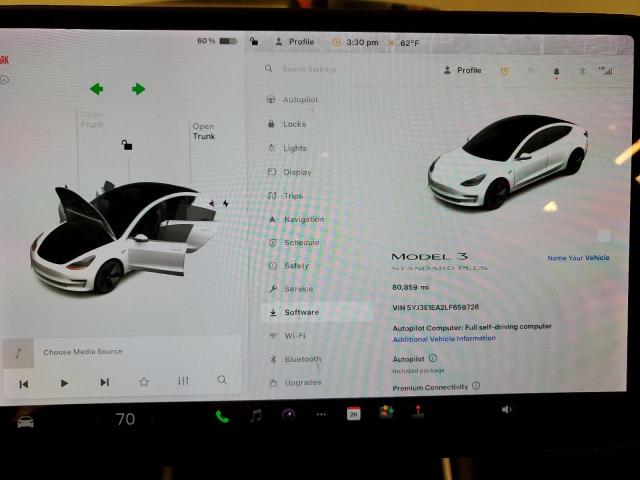Tap the favorite star icon in media player
The width and height of the screenshot is (640, 480).
144,382
